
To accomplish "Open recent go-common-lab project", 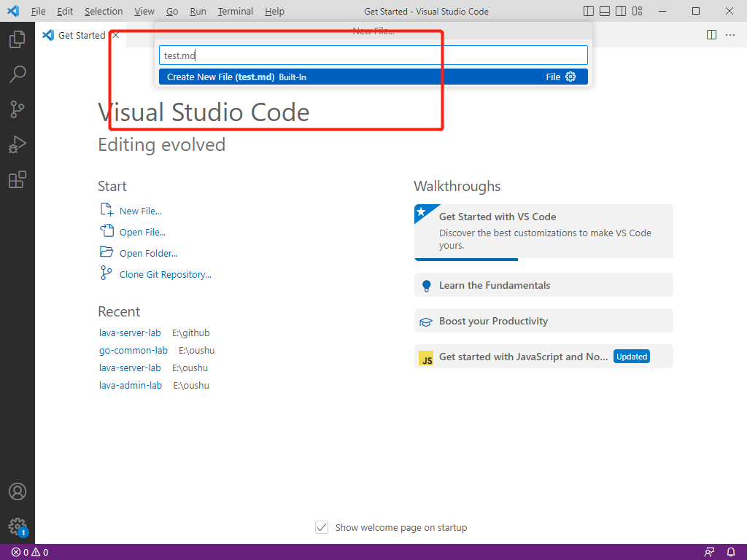I will (x=133, y=351).
